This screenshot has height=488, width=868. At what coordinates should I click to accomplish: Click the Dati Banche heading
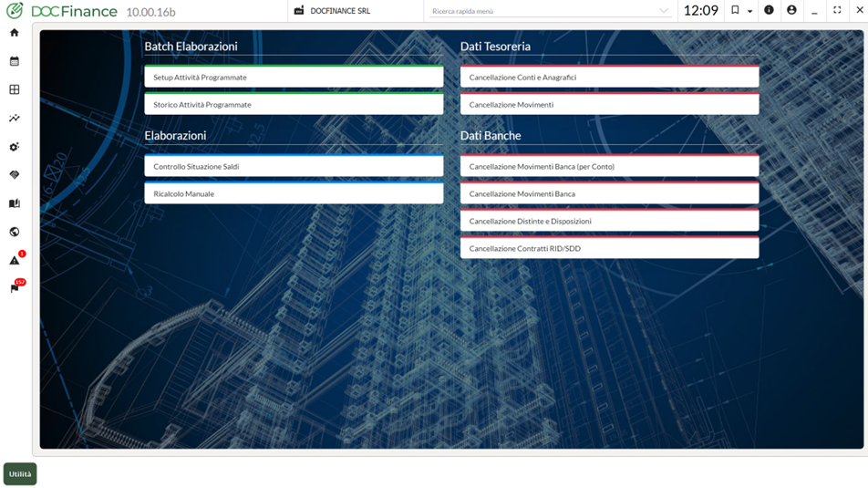[491, 136]
